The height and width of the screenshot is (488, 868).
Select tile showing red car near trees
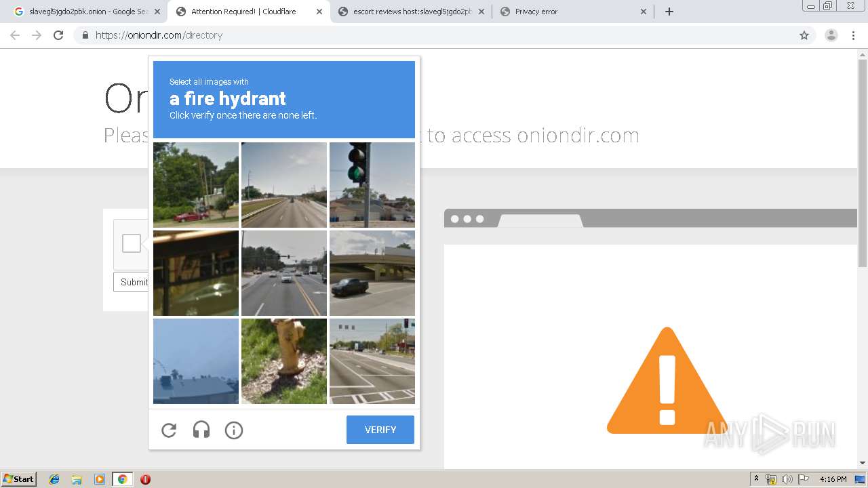pos(196,184)
